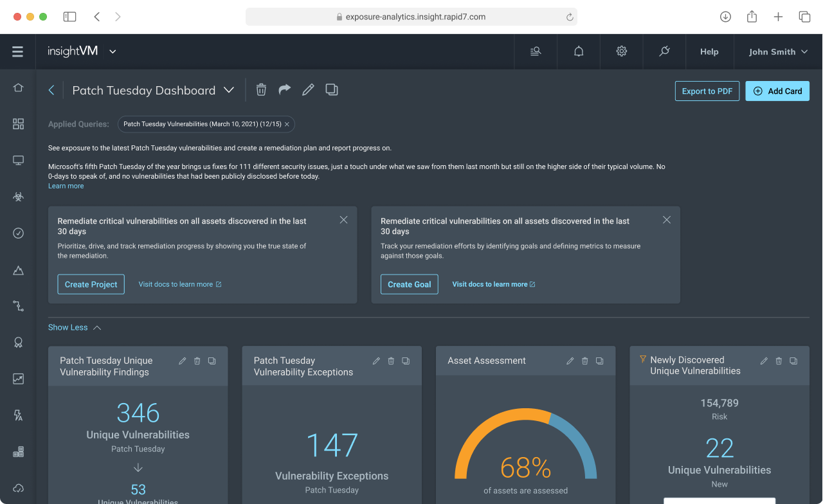The width and height of the screenshot is (823, 504).
Task: Click the 147 Vulnerability Exceptions value
Action: (332, 445)
